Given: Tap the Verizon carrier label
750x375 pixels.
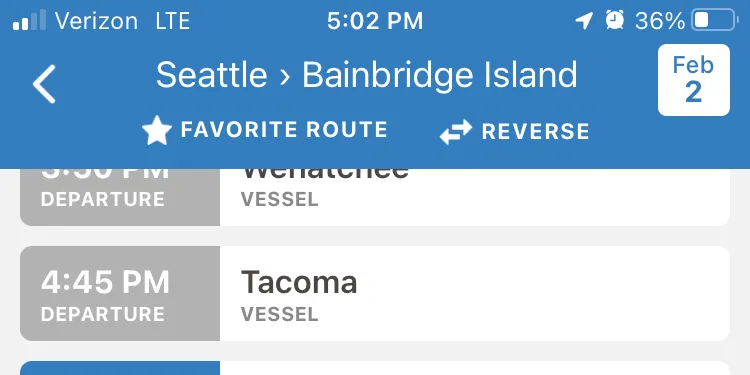Looking at the screenshot, I should pyautogui.click(x=97, y=21).
